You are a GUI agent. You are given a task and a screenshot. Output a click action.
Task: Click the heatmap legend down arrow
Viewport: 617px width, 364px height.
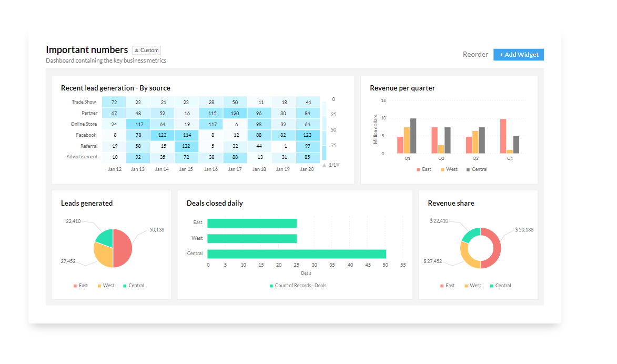[x=338, y=165]
